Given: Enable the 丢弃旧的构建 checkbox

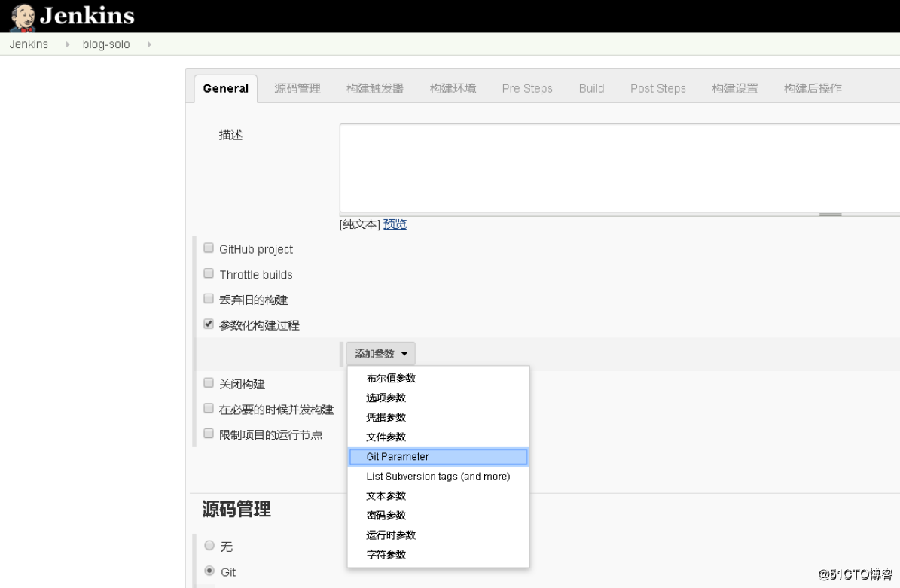Looking at the screenshot, I should [209, 298].
